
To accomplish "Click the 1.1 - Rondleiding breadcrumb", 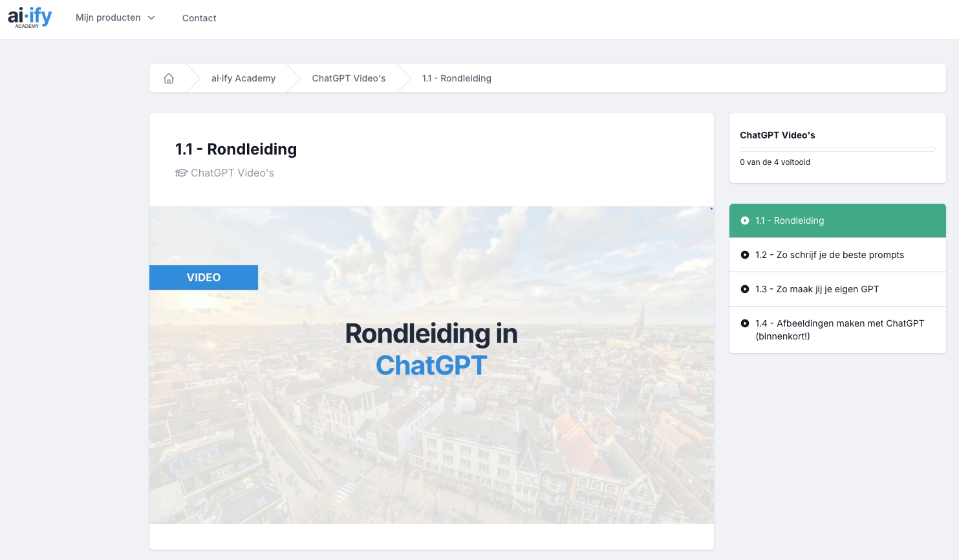I will (457, 78).
